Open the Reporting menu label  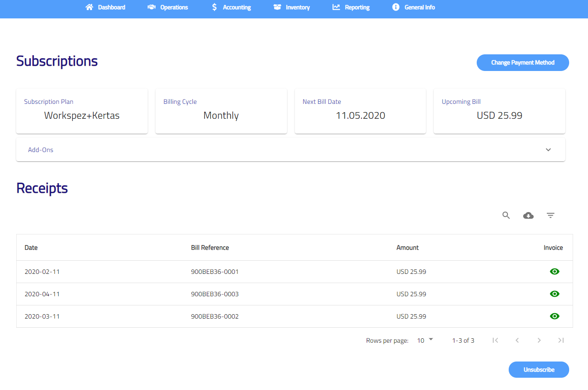tap(357, 7)
